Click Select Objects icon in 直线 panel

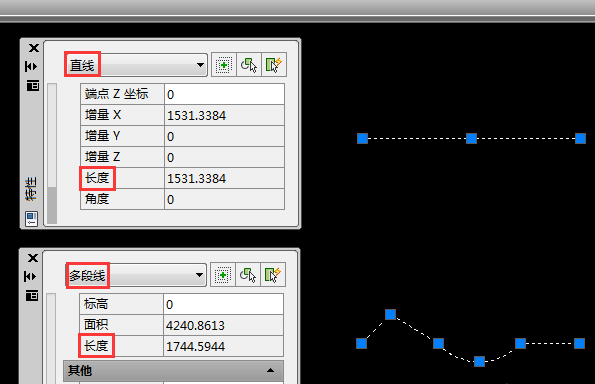(249, 65)
